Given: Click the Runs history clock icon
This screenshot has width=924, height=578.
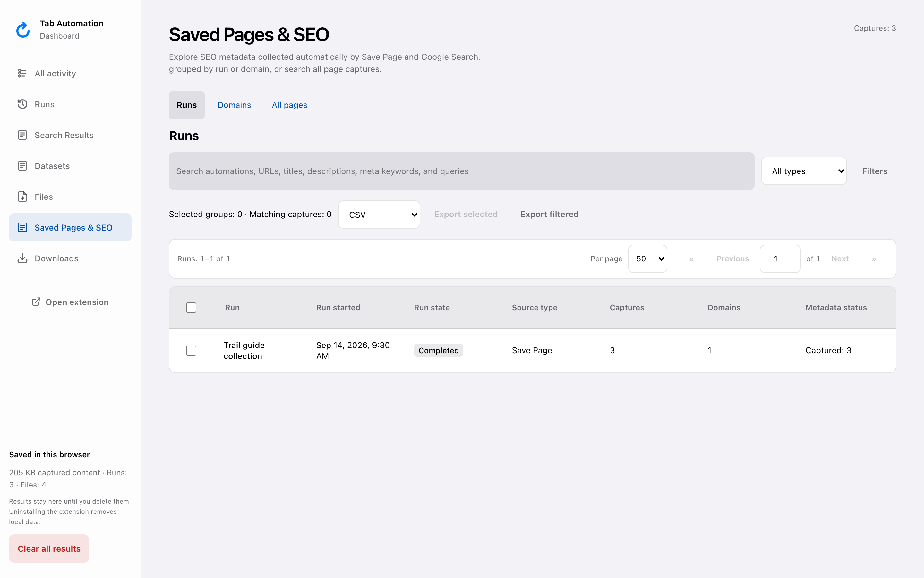Looking at the screenshot, I should pos(22,104).
